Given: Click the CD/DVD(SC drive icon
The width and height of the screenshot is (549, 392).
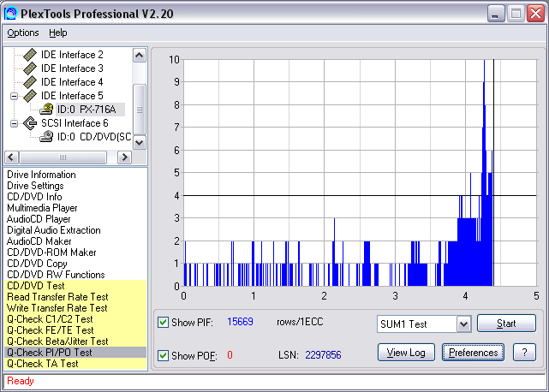Looking at the screenshot, I should [46, 136].
